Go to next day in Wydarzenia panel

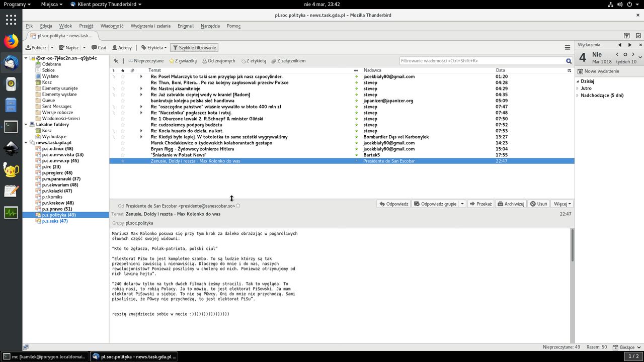click(x=633, y=54)
